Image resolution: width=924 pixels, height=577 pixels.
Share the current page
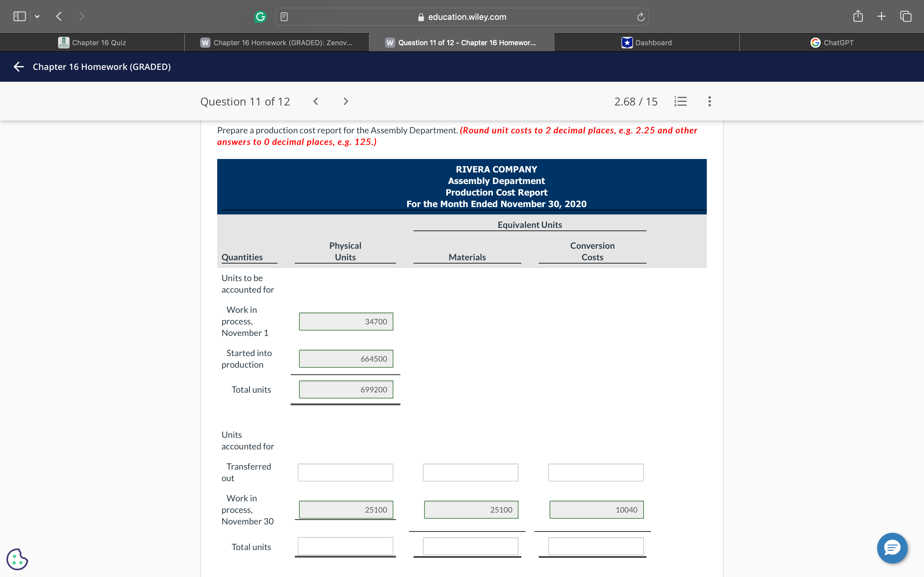858,16
